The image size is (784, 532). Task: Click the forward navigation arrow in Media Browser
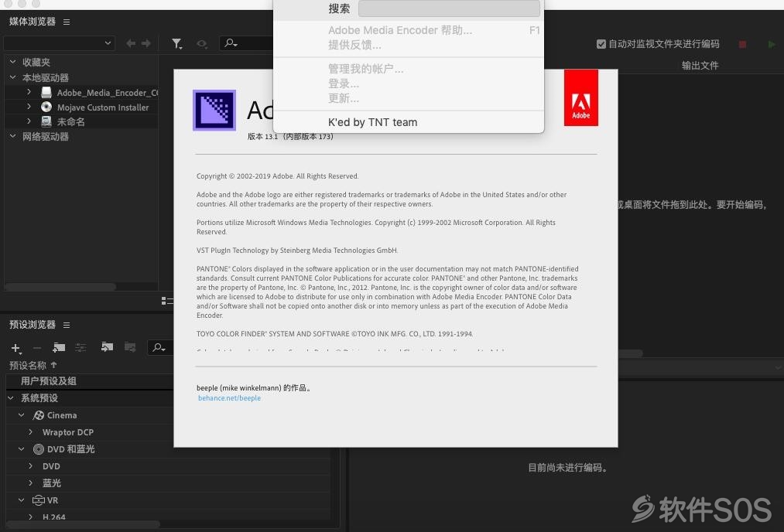(146, 43)
